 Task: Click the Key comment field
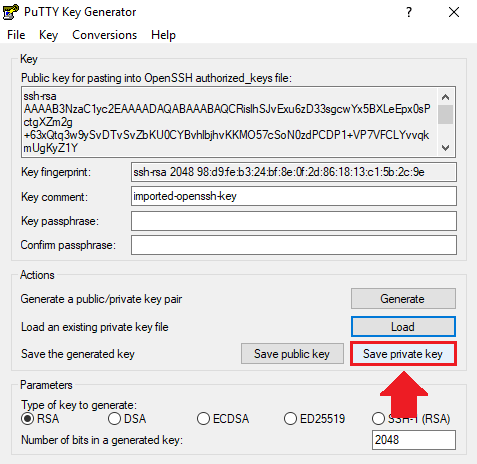click(294, 196)
